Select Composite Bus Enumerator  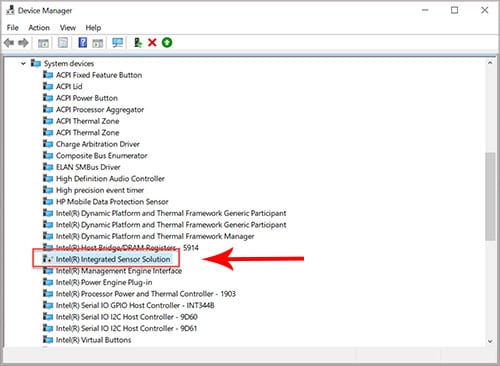101,156
